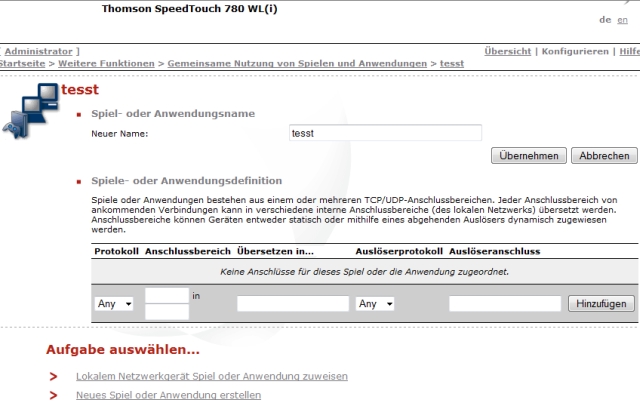The height and width of the screenshot is (403, 640).
Task: Click the game sharing computers icon
Action: point(31,111)
